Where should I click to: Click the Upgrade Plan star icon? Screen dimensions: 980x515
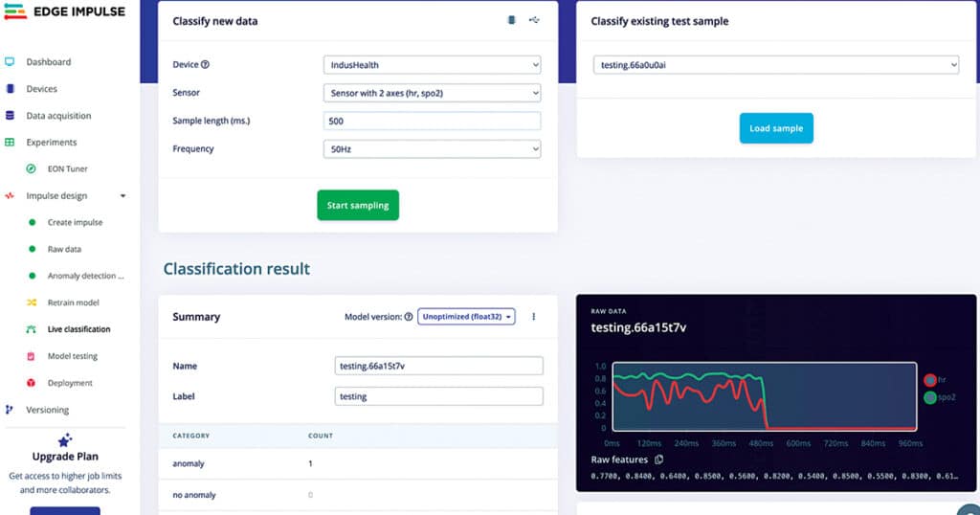point(65,440)
